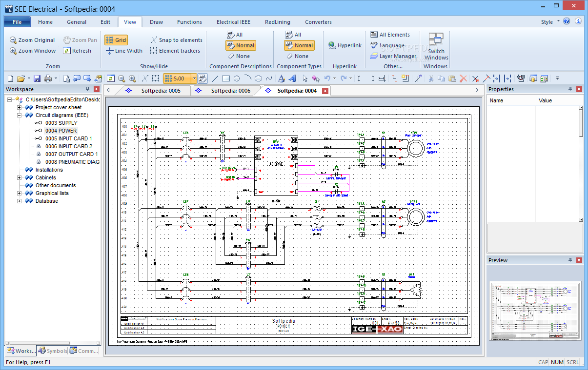Click the info icon in title ribbon
The width and height of the screenshot is (588, 370).
(578, 21)
